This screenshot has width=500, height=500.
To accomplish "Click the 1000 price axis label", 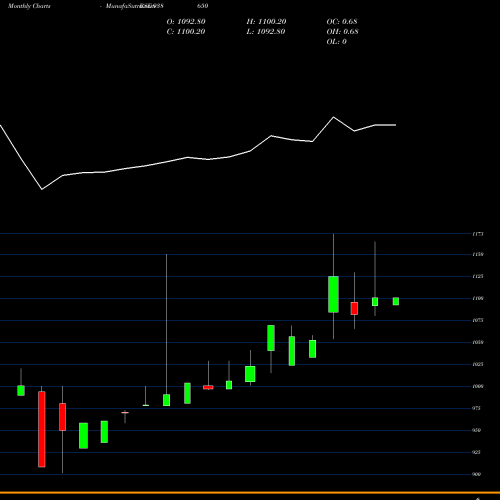I will tap(477, 386).
